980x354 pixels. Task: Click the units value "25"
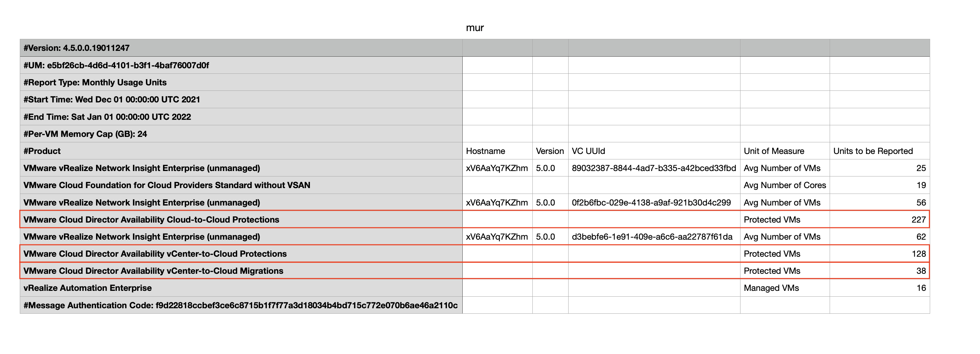click(880, 168)
